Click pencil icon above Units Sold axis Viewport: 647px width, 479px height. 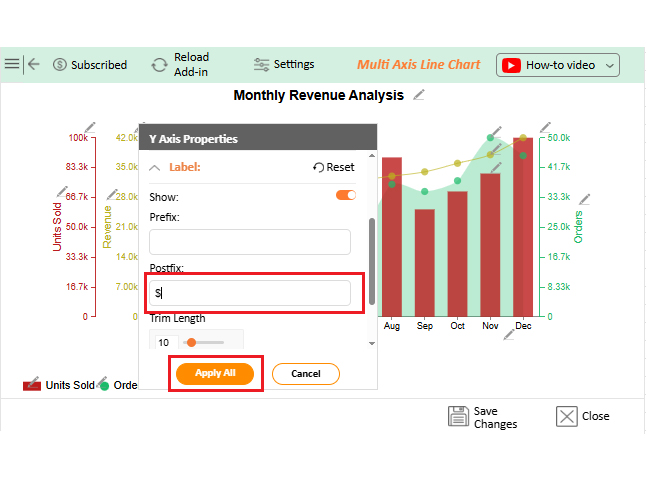(91, 126)
